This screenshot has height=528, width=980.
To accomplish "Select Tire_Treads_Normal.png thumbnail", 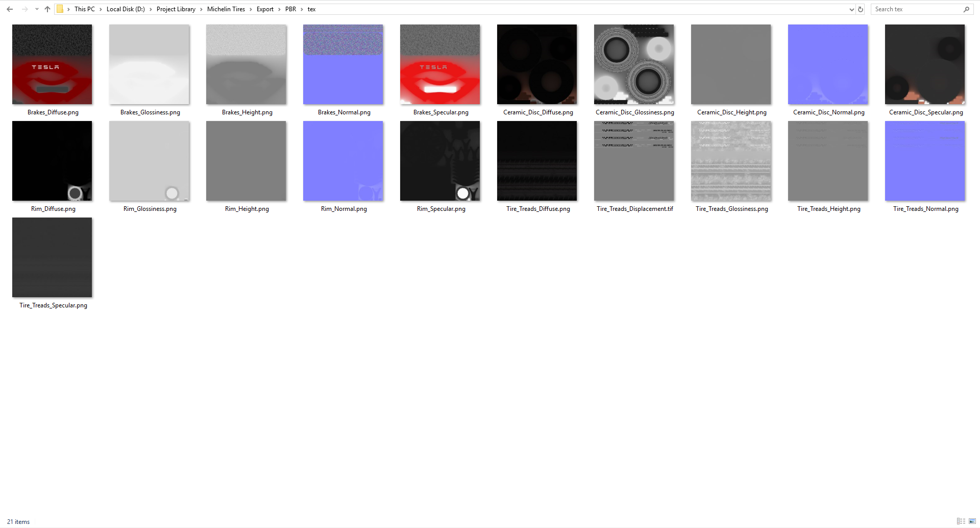I will pyautogui.click(x=925, y=161).
